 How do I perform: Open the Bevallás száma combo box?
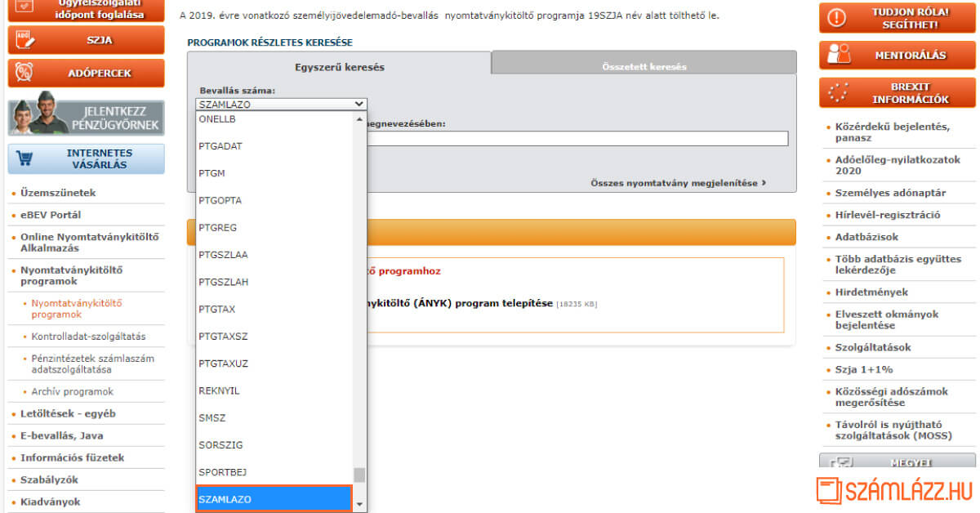coord(281,105)
